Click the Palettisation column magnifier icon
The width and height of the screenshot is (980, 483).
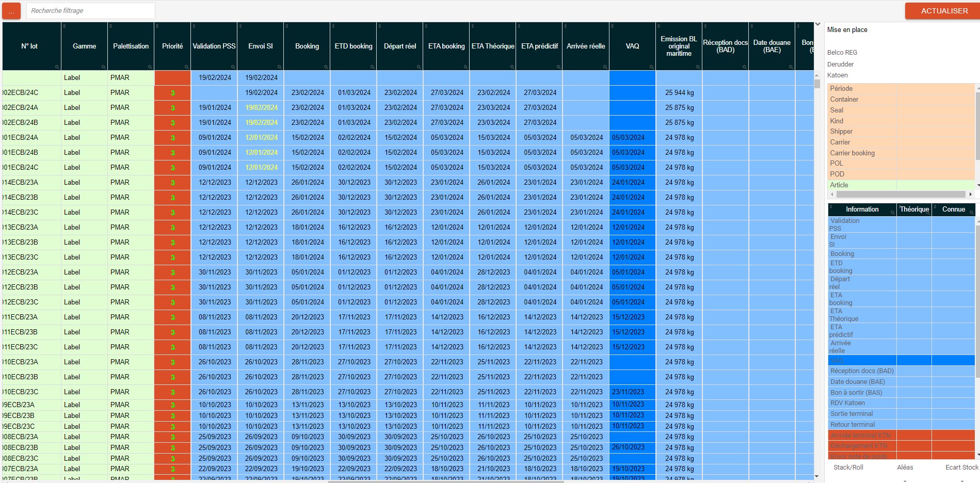[150, 67]
